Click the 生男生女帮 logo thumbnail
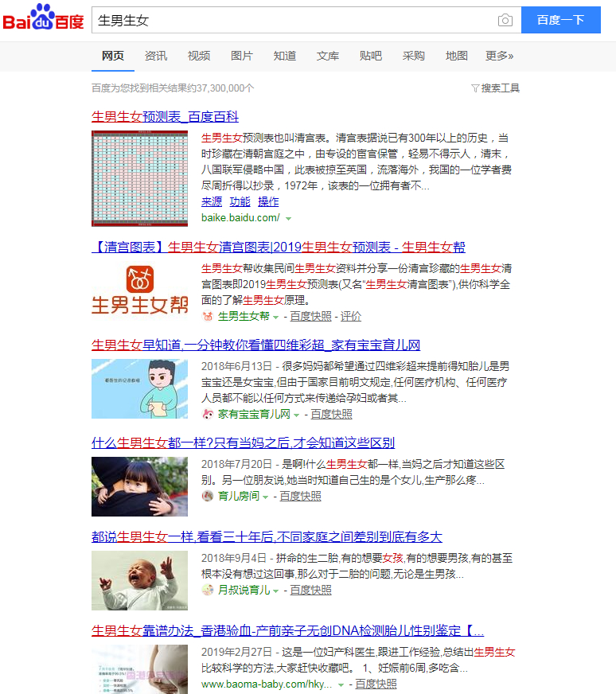The height and width of the screenshot is (694, 616). tap(139, 290)
